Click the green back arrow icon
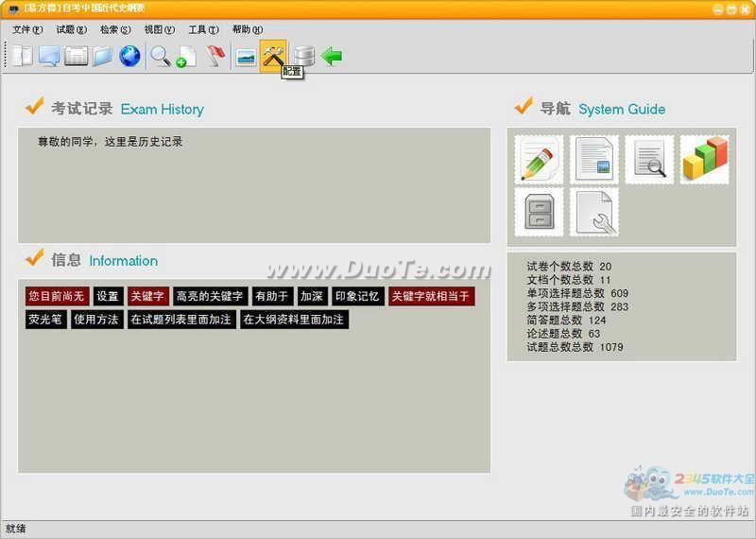The width and height of the screenshot is (756, 539). pos(332,56)
